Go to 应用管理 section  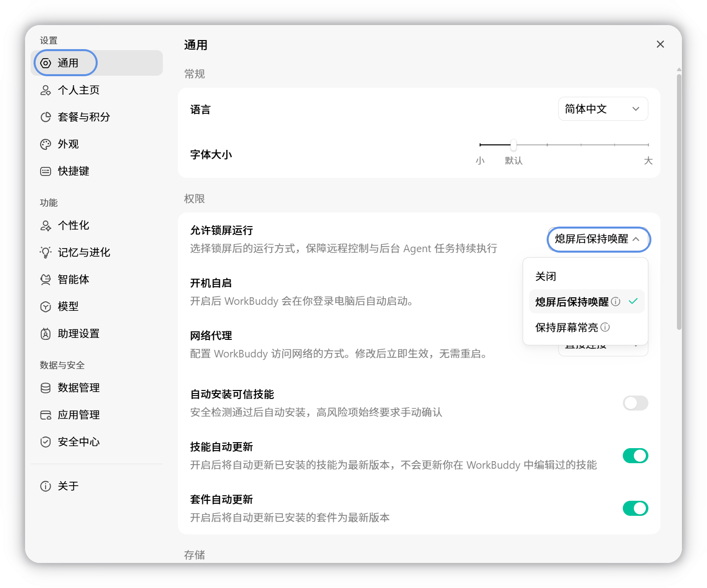(x=97, y=415)
